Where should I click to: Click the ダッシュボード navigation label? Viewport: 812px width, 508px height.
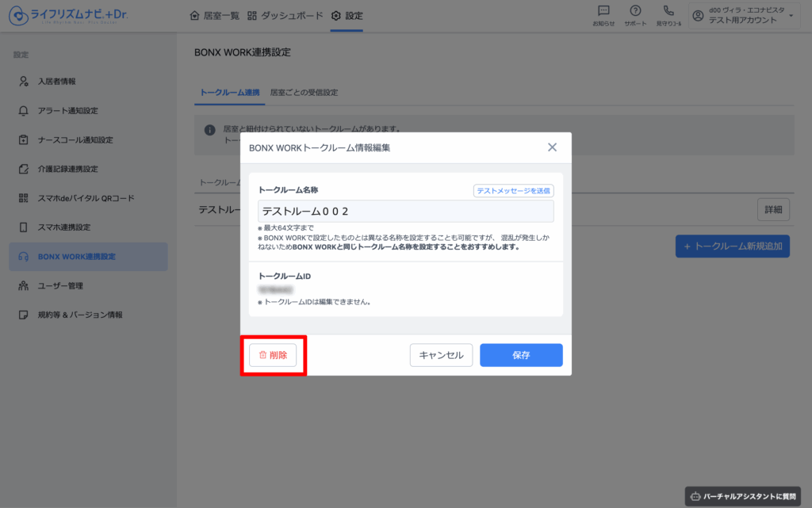pyautogui.click(x=292, y=16)
